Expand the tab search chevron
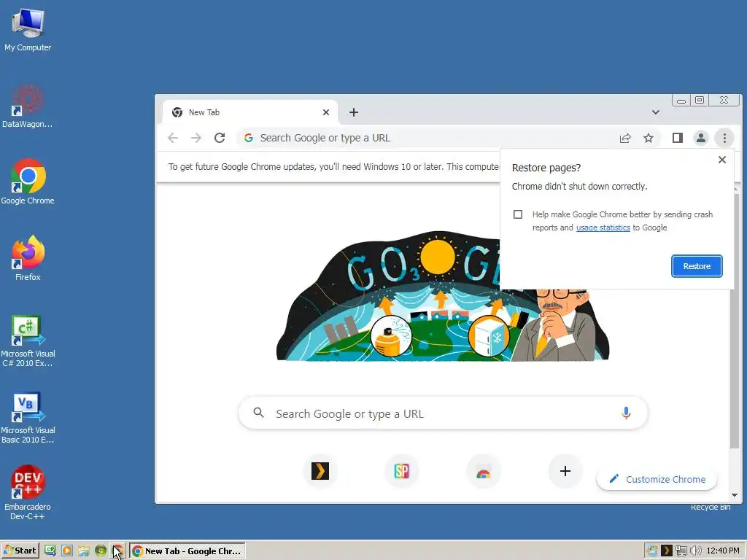The width and height of the screenshot is (747, 560). click(x=656, y=112)
